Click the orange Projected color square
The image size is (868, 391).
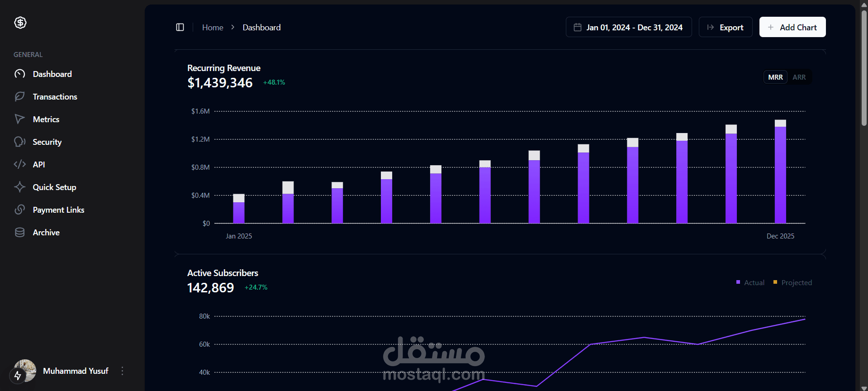(x=775, y=282)
